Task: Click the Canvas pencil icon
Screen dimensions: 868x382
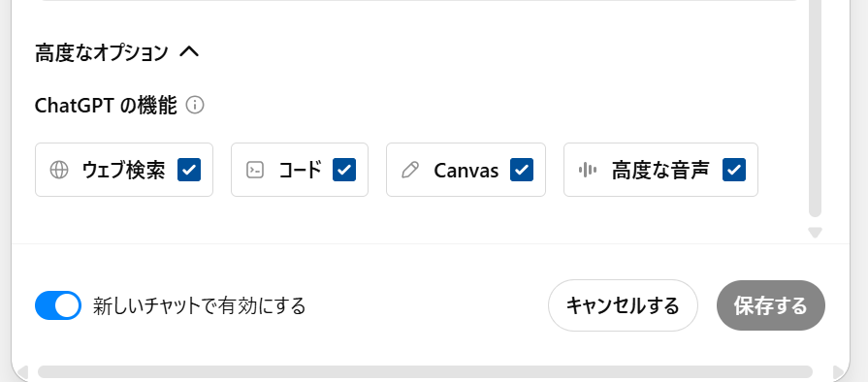Action: pyautogui.click(x=410, y=170)
